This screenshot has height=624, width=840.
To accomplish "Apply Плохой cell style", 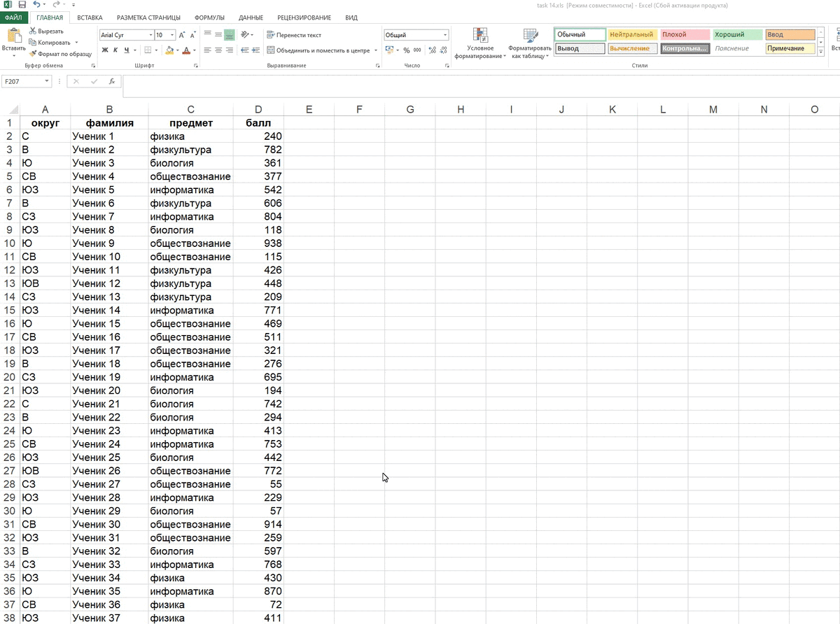I will [x=685, y=34].
